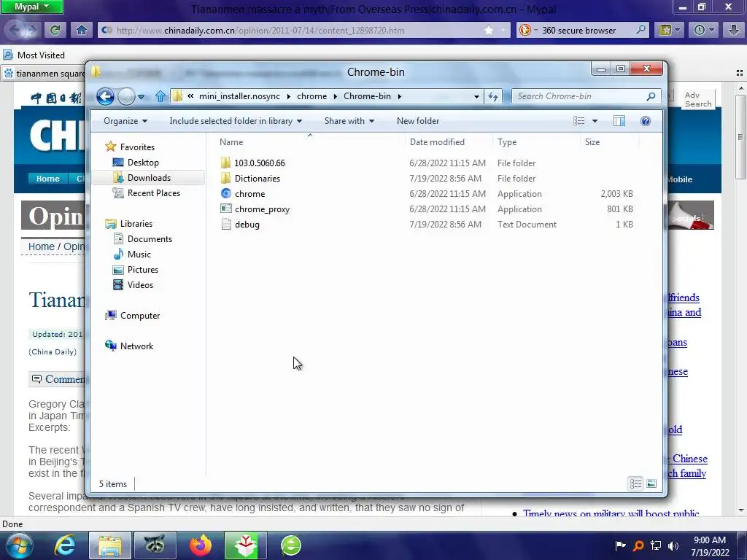Click the volume speaker tray icon

click(673, 545)
